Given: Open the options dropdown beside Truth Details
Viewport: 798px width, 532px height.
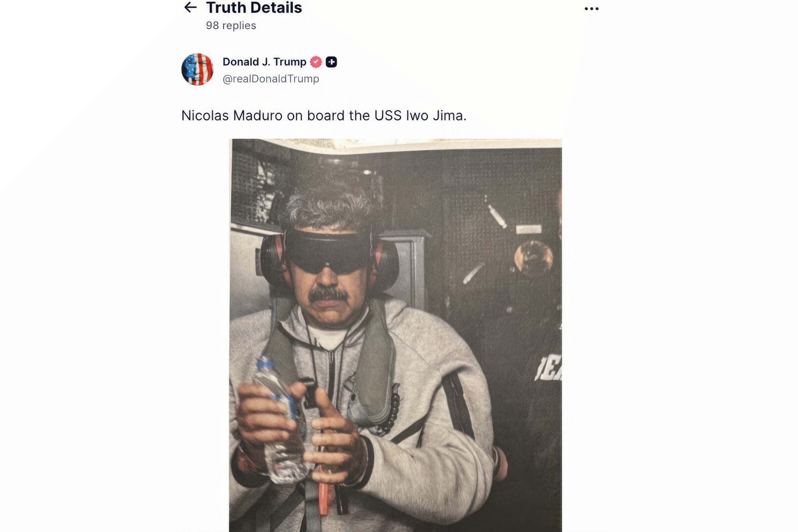Looking at the screenshot, I should click(591, 8).
